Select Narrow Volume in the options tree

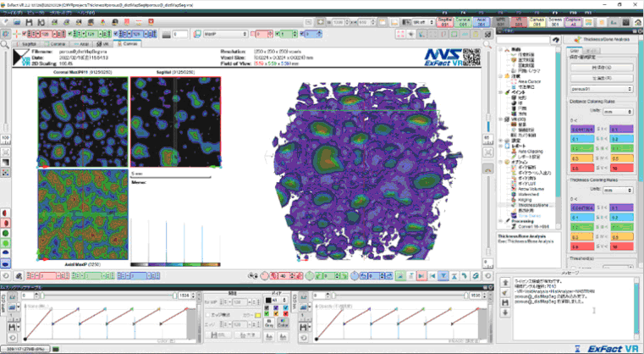click(x=531, y=190)
